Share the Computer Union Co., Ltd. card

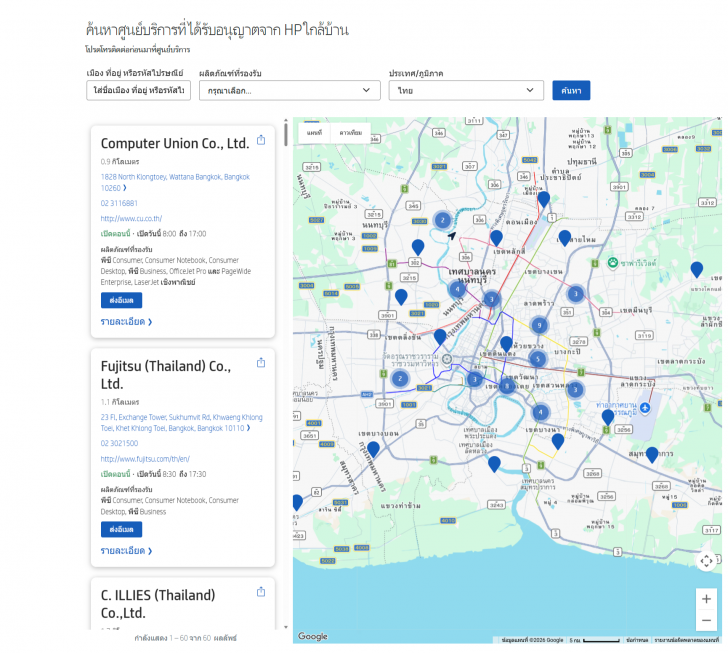click(x=261, y=140)
